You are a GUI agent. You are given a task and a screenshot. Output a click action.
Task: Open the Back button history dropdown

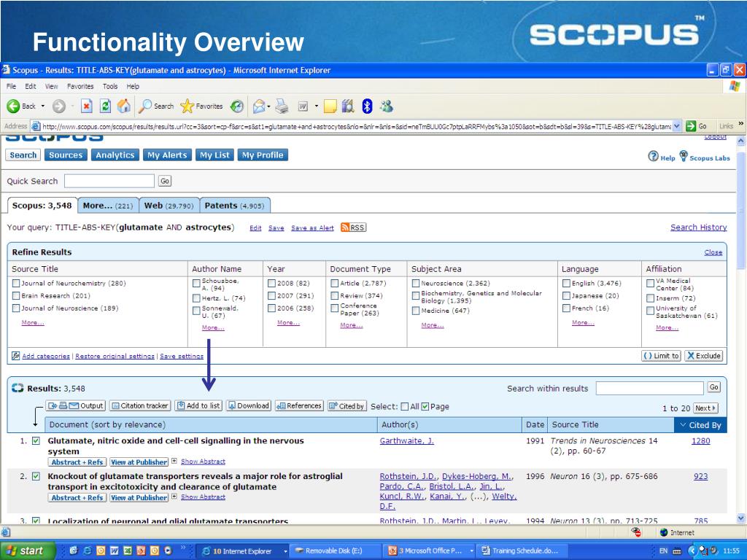pos(43,106)
